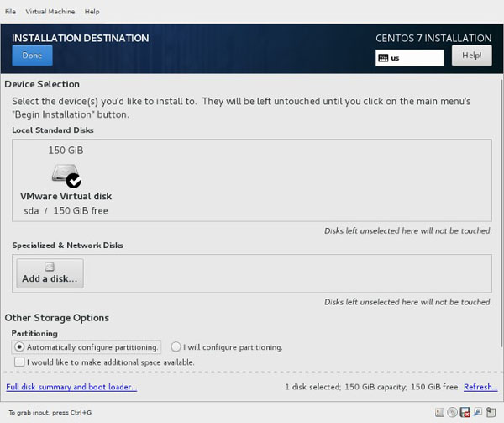Click the 1 disk selected summary text
This screenshot has height=423, width=504.
tap(371, 387)
